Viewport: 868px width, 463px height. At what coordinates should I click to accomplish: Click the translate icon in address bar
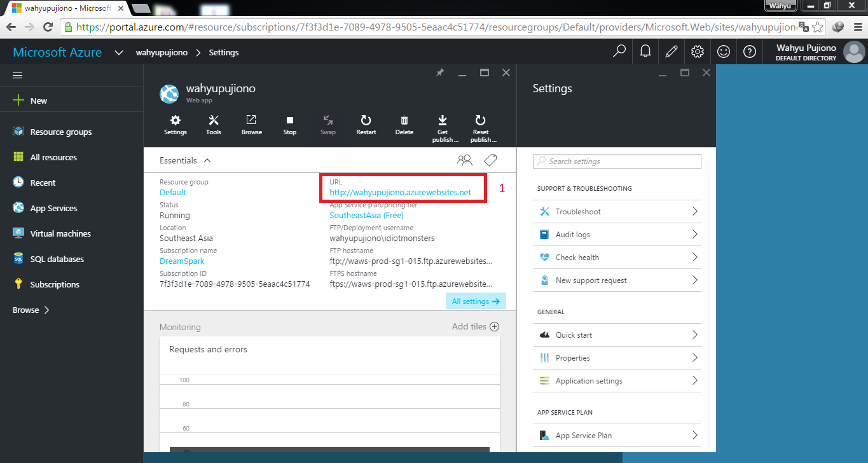click(803, 27)
